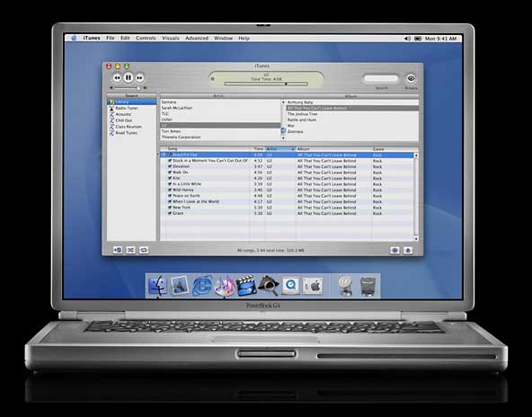Viewport: 532px width, 417px height.
Task: Click the add new playlist button
Action: [118, 250]
